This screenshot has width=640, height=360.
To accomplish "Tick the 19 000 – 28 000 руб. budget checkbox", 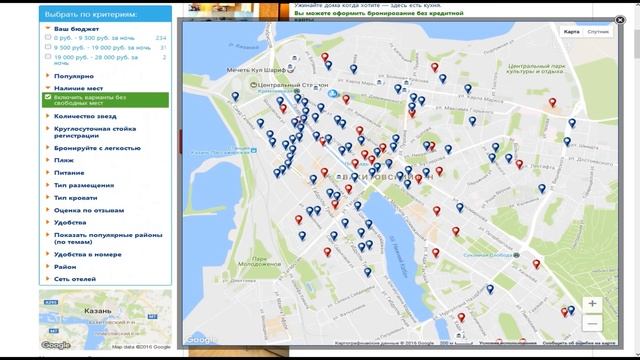I will coord(48,57).
